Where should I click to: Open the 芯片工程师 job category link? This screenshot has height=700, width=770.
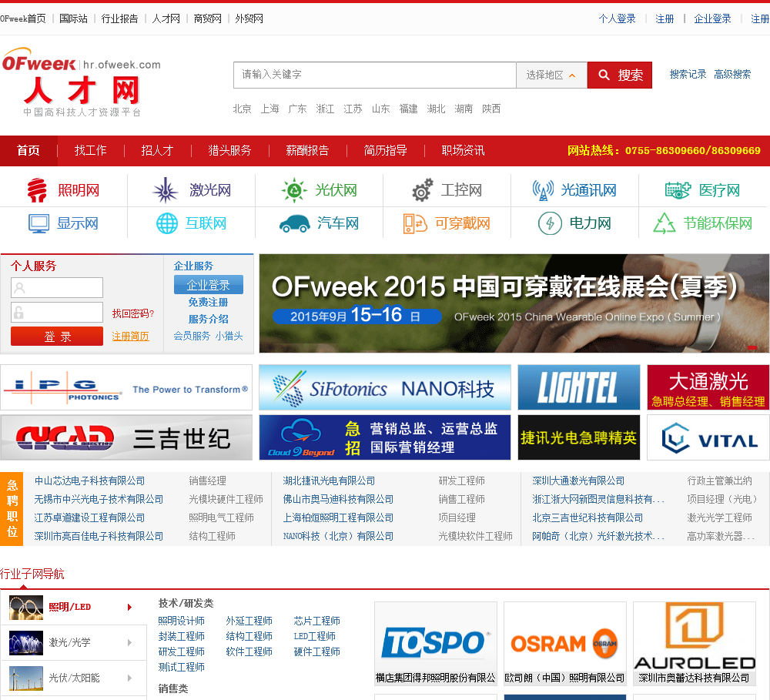pyautogui.click(x=316, y=621)
